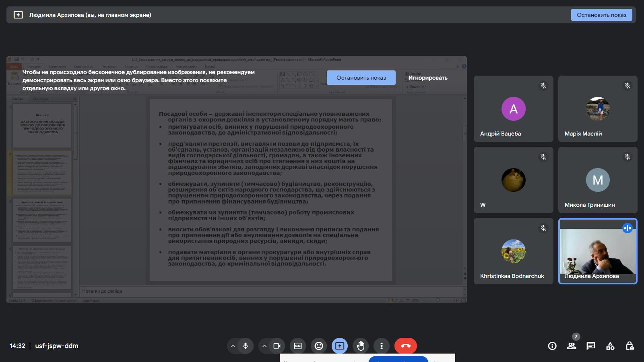Open the emoji reactions panel
The width and height of the screenshot is (644, 362).
[x=318, y=346]
